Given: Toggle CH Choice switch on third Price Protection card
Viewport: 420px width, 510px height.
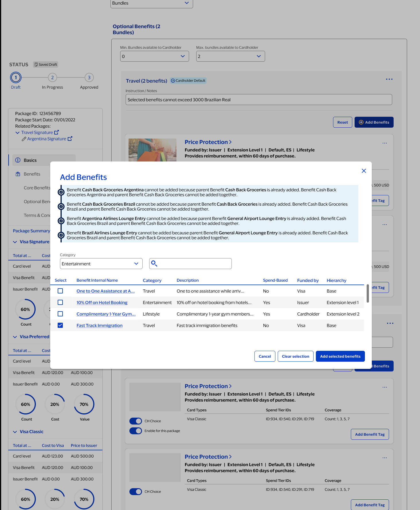Looking at the screenshot, I should pyautogui.click(x=136, y=421).
